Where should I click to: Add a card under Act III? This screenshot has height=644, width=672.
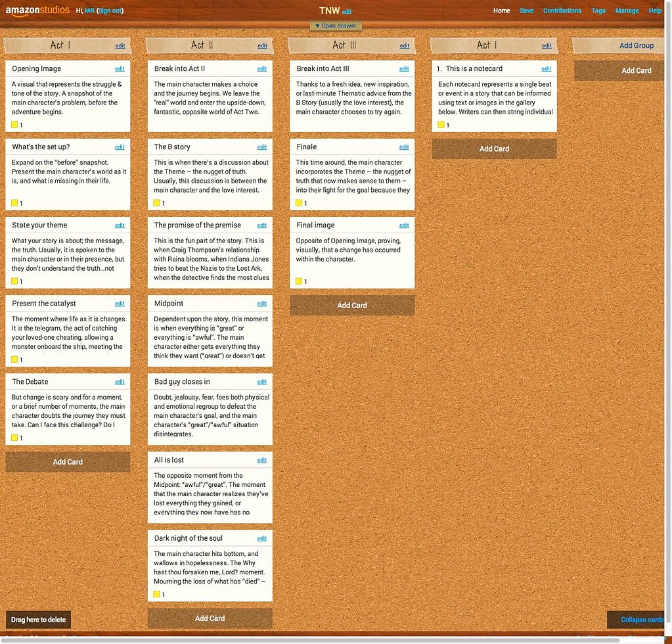352,304
